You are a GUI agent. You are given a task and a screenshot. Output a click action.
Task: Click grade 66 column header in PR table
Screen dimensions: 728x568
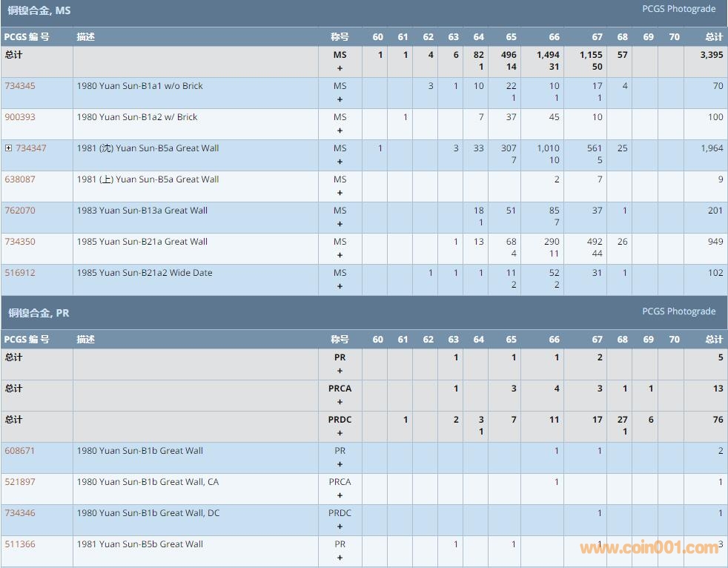tap(554, 340)
